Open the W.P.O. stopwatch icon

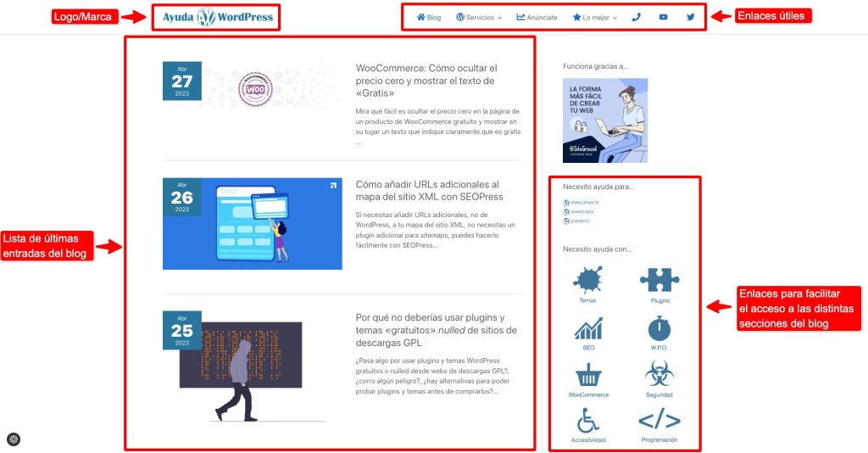pos(659,327)
